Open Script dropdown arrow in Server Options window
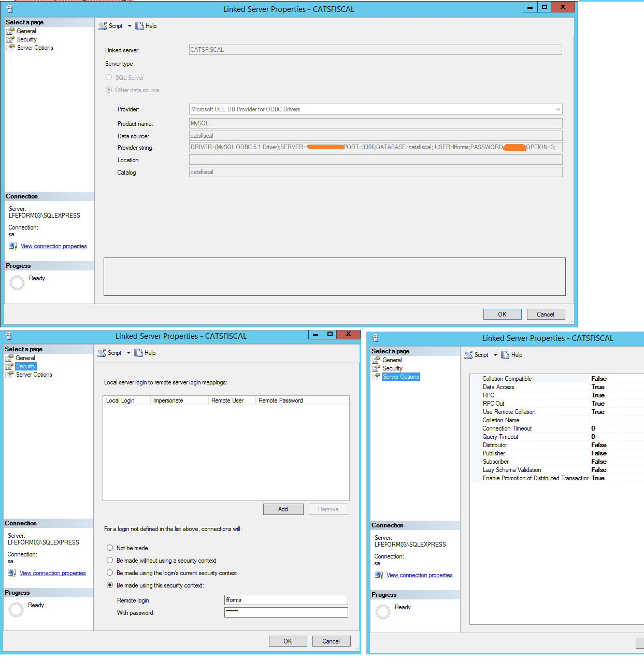The width and height of the screenshot is (644, 659). (495, 355)
